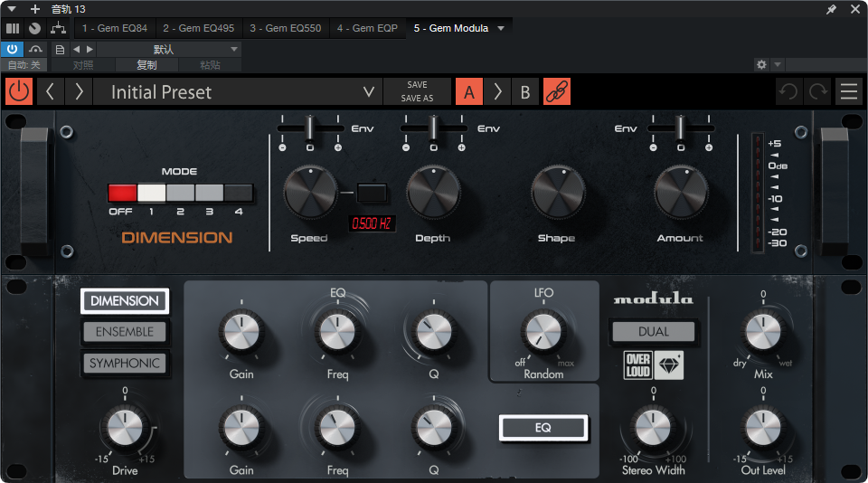868x483 pixels.
Task: Toggle the orange link icon
Action: coord(557,91)
